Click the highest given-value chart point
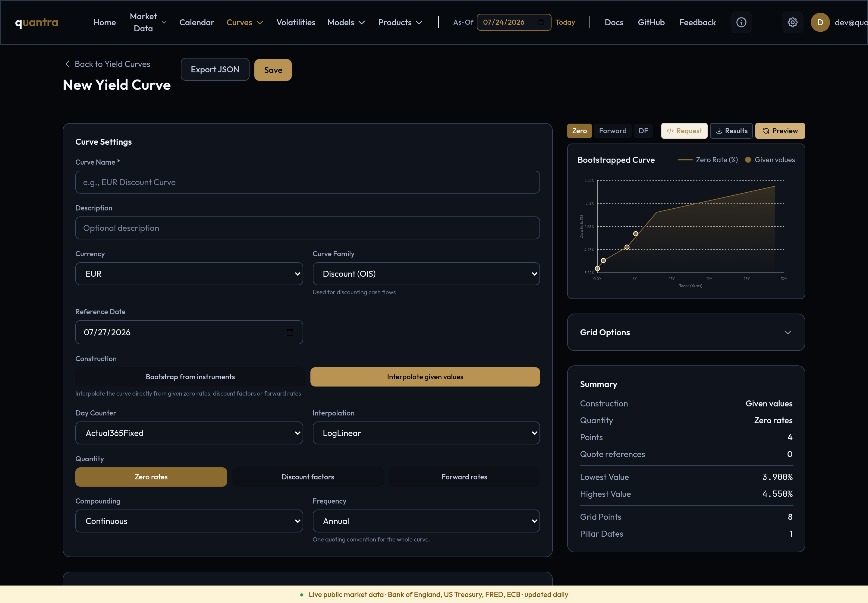Screen dimensions: 868x603 (636, 234)
